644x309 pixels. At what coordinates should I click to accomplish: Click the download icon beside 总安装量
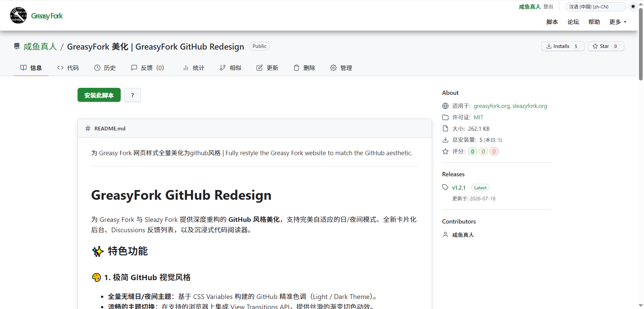coord(445,140)
